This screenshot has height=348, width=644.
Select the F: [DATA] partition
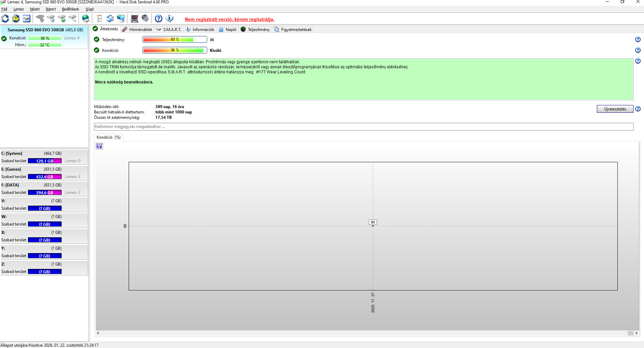(44, 189)
